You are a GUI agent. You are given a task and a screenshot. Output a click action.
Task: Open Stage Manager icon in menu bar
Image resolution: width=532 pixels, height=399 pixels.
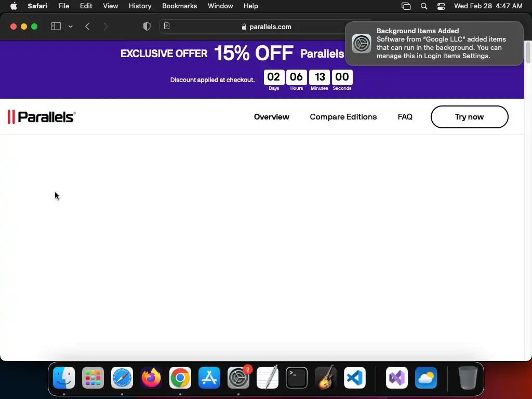pyautogui.click(x=406, y=6)
